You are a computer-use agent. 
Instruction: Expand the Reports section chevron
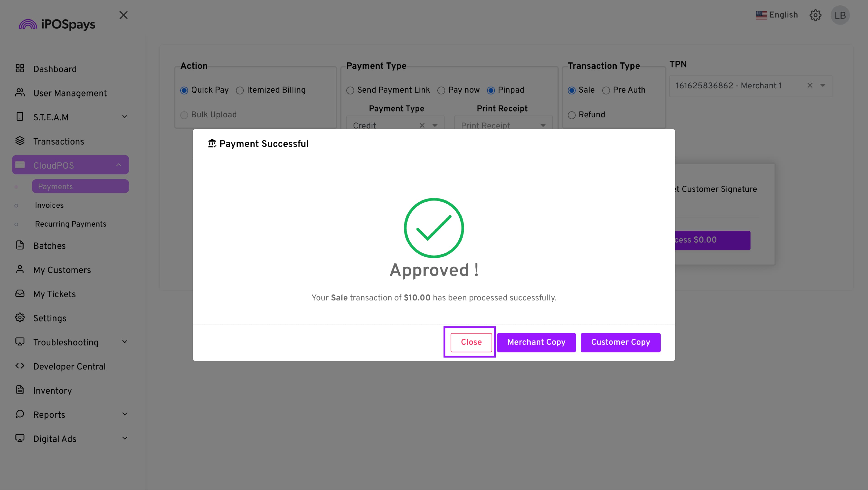(125, 414)
